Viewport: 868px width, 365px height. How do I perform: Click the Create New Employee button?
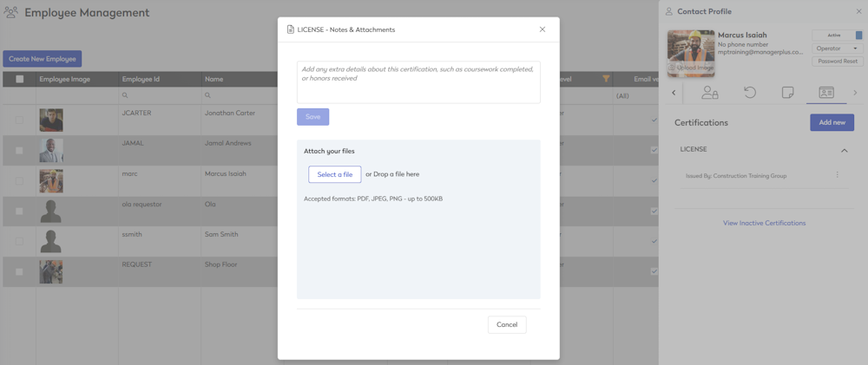pyautogui.click(x=42, y=59)
